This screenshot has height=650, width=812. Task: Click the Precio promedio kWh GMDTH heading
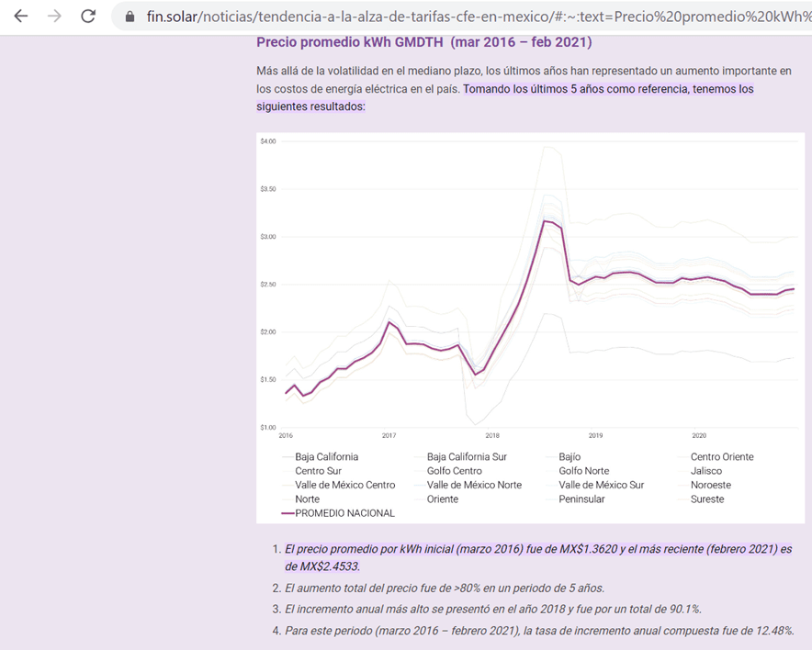point(423,42)
